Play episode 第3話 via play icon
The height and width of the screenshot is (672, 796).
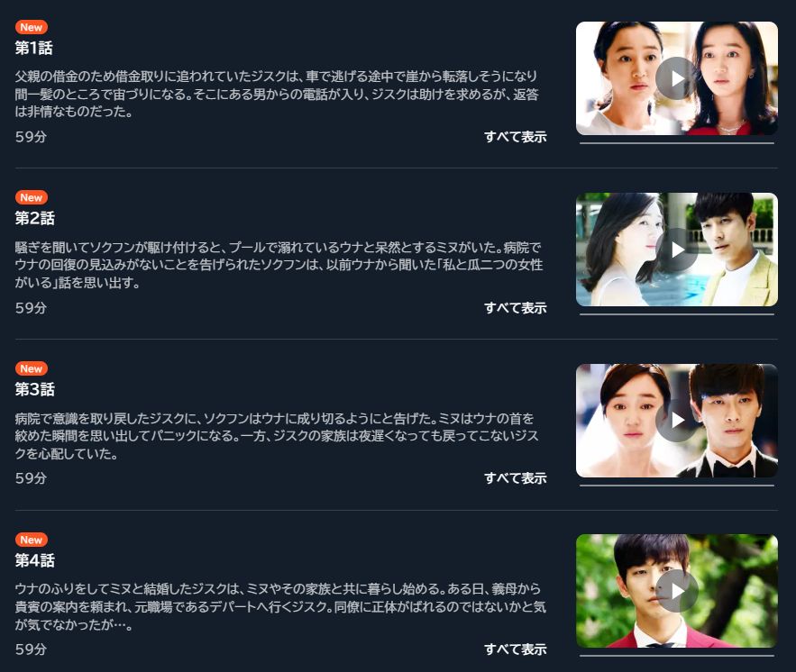(x=677, y=421)
